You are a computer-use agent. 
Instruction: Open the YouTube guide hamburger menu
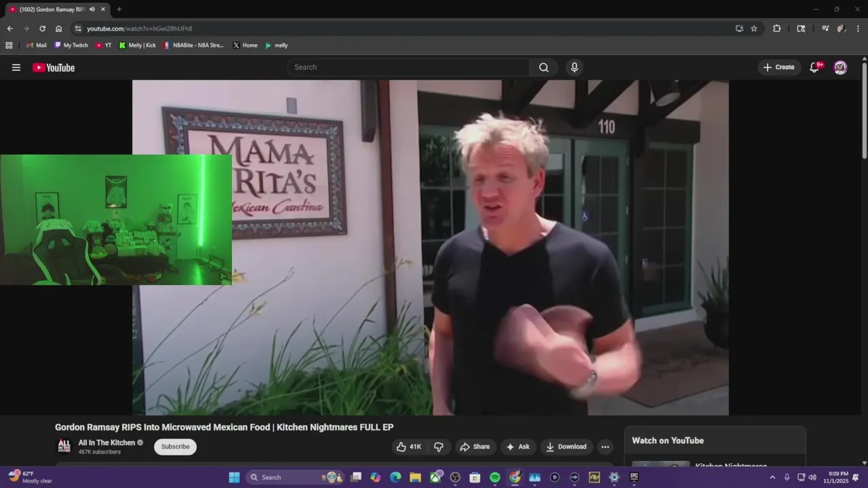point(16,67)
